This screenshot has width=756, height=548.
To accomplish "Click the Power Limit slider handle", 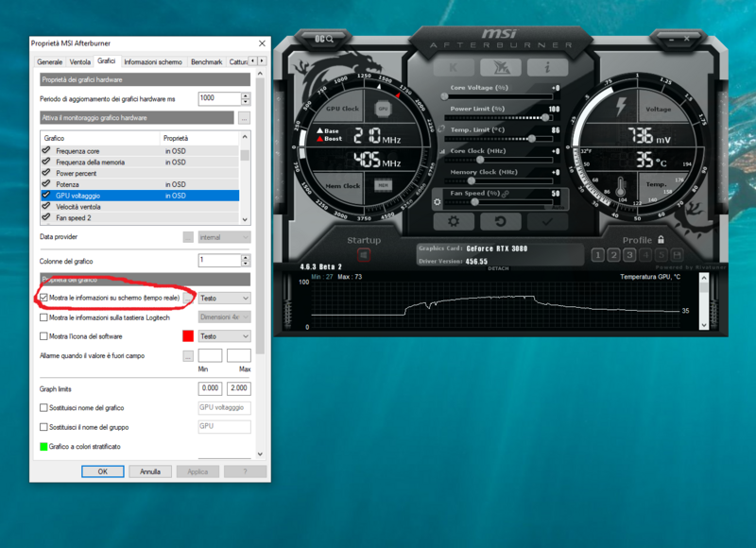I will click(545, 117).
